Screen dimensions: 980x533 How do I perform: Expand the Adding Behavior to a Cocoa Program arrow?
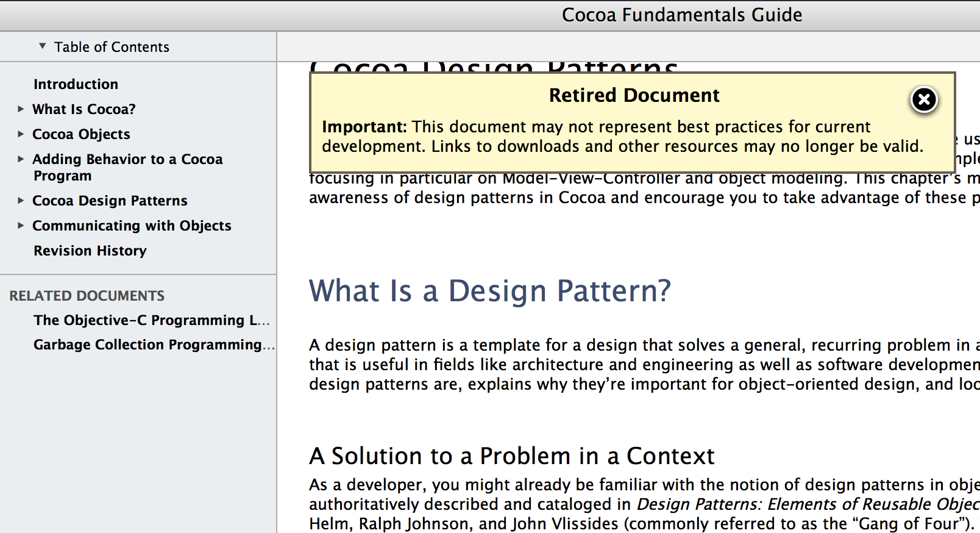point(21,159)
